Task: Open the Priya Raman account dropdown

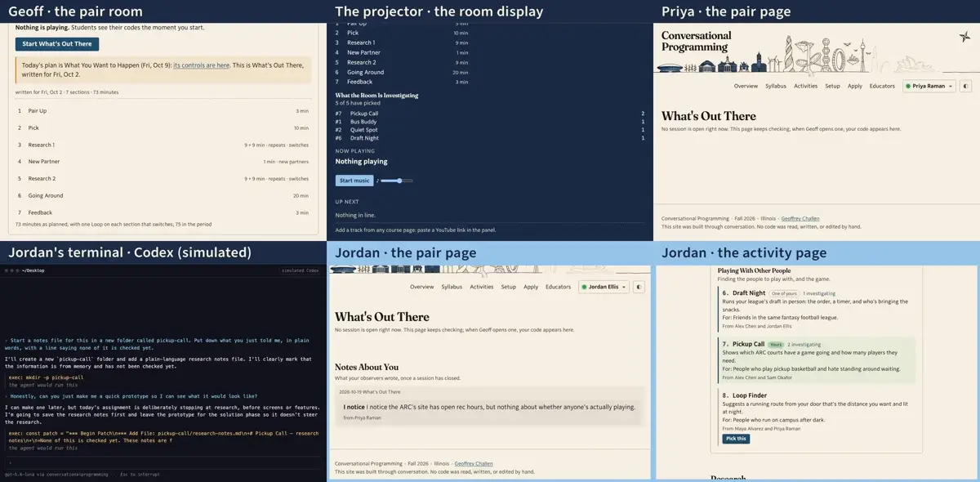Action: point(929,86)
